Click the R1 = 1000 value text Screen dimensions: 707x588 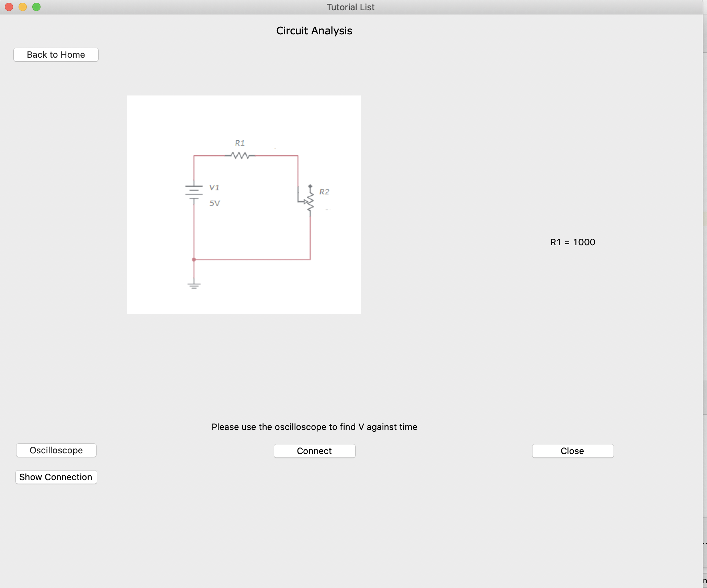point(572,242)
